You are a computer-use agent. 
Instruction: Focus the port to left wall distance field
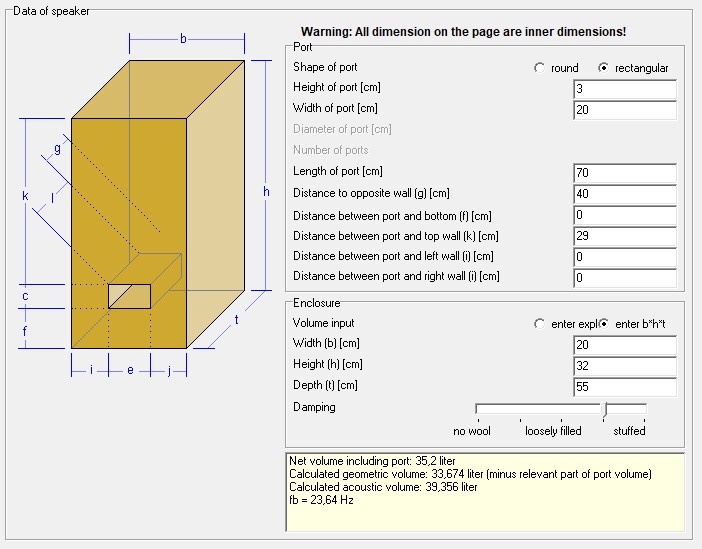(x=625, y=257)
